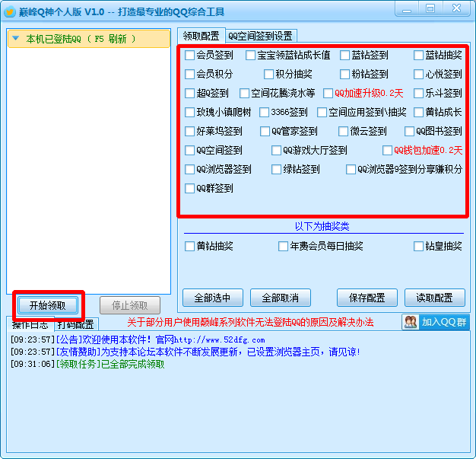Tick the 宝宝领蓝钻成长值 checkbox
476x459 pixels.
[x=250, y=56]
